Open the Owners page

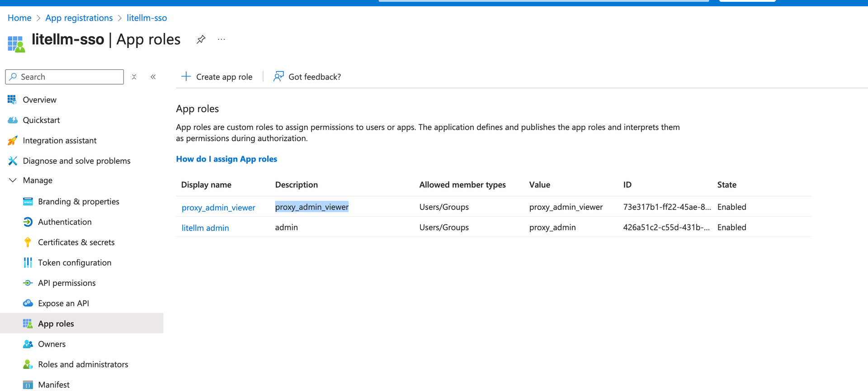pos(52,344)
